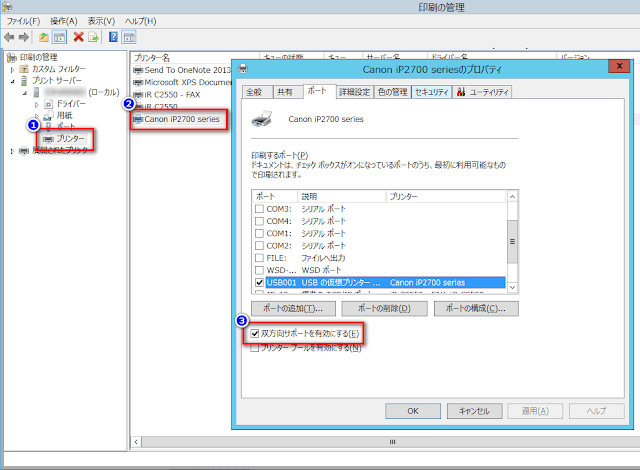Open the ヘルプ(H) menu
The width and height of the screenshot is (640, 470).
coord(140,21)
